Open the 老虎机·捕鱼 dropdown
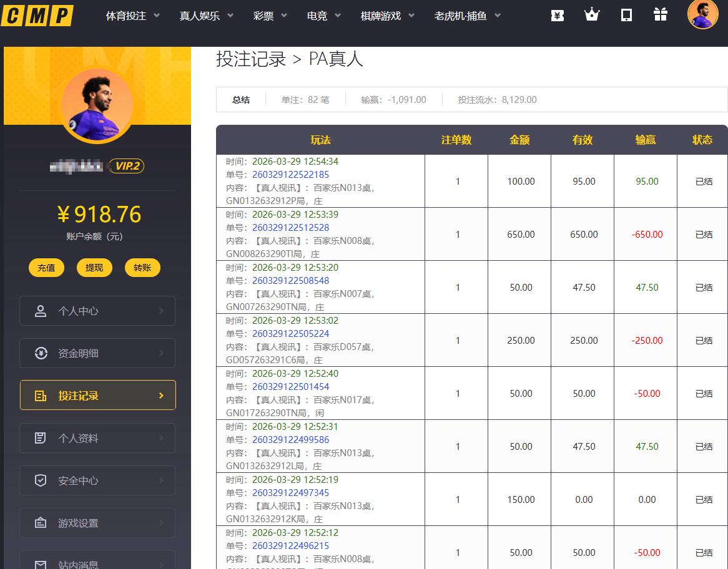 click(467, 16)
